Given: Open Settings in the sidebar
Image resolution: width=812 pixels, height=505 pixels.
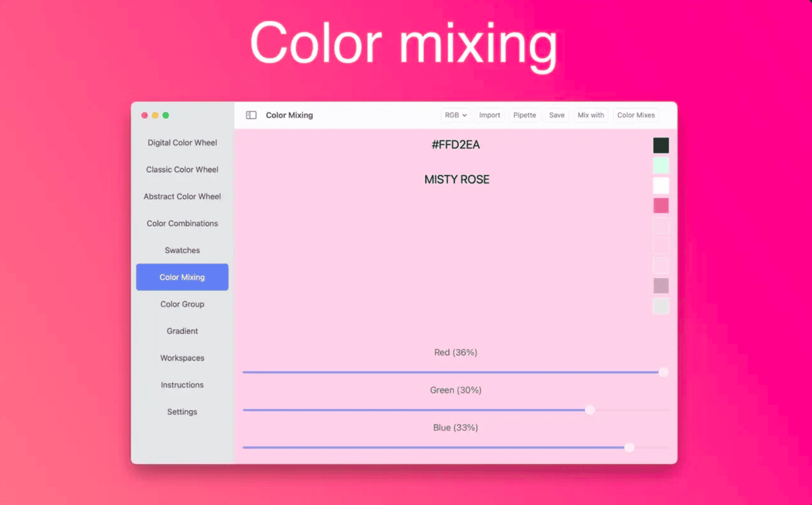Looking at the screenshot, I should pos(182,412).
